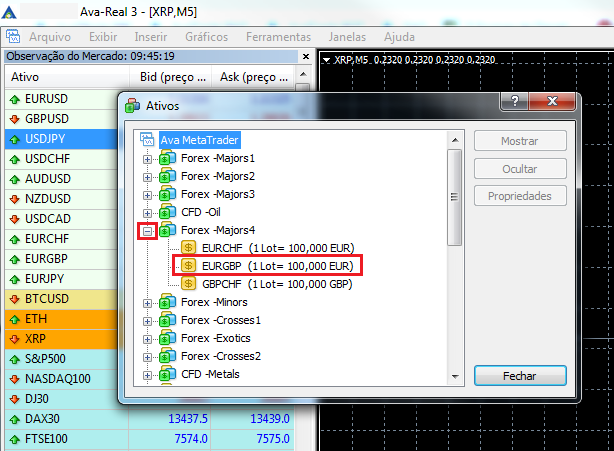Click the Forex -Crosses2 group folder icon
The height and width of the screenshot is (451, 614).
167,356
